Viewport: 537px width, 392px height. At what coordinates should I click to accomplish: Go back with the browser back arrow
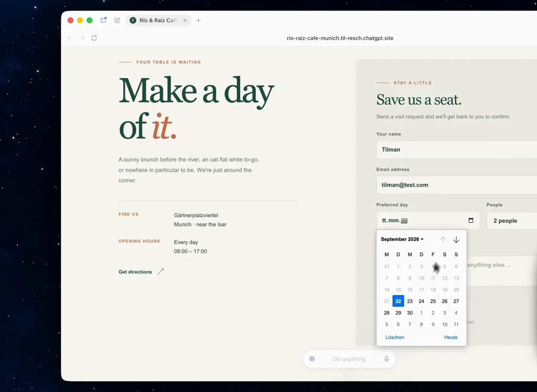coord(70,38)
